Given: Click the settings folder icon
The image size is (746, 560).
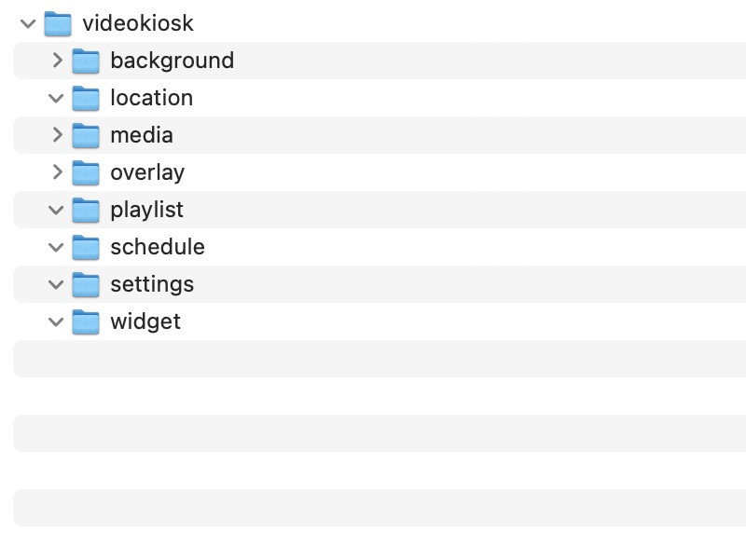Looking at the screenshot, I should click(x=86, y=284).
